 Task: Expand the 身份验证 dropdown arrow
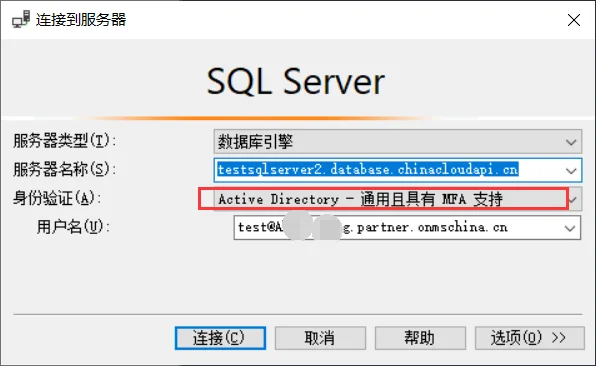(574, 199)
